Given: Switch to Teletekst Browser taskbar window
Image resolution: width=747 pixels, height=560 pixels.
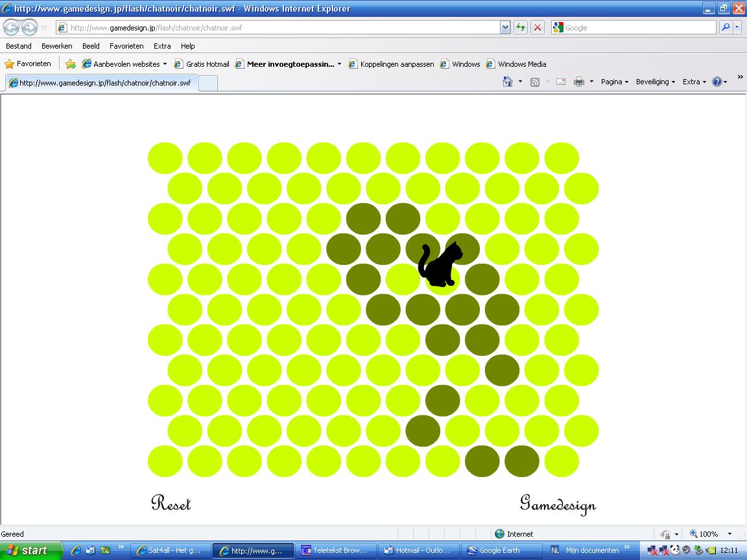Looking at the screenshot, I should [x=336, y=550].
